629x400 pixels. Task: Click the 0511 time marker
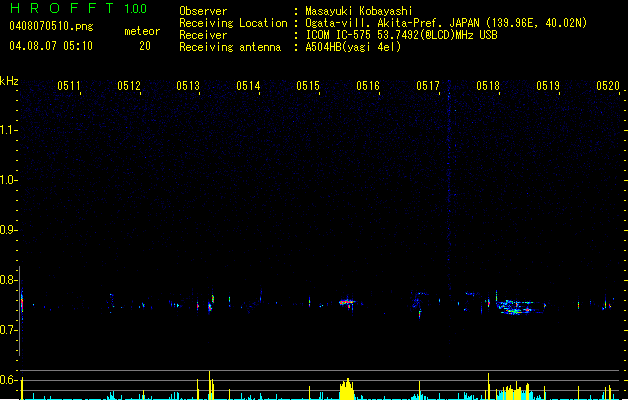coord(69,86)
